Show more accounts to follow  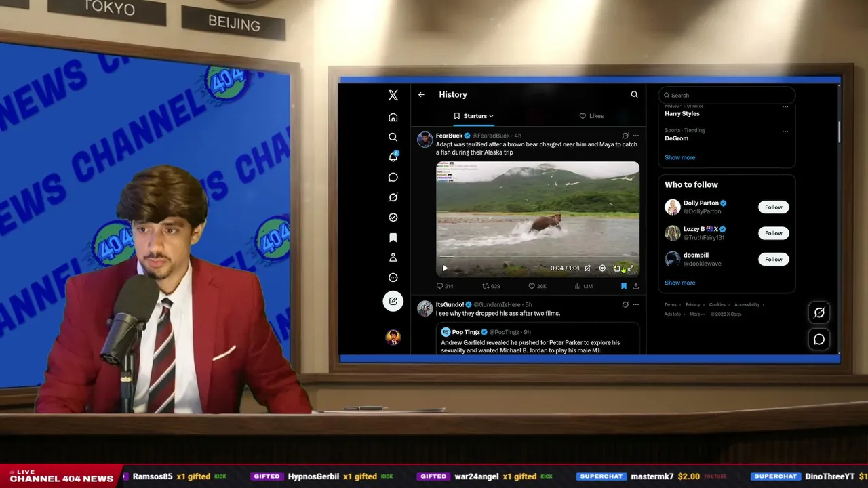[x=679, y=283]
